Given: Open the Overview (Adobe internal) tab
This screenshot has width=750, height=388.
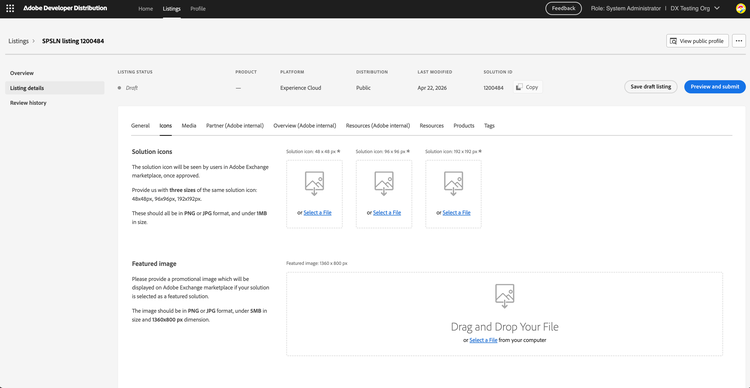Looking at the screenshot, I should [305, 126].
